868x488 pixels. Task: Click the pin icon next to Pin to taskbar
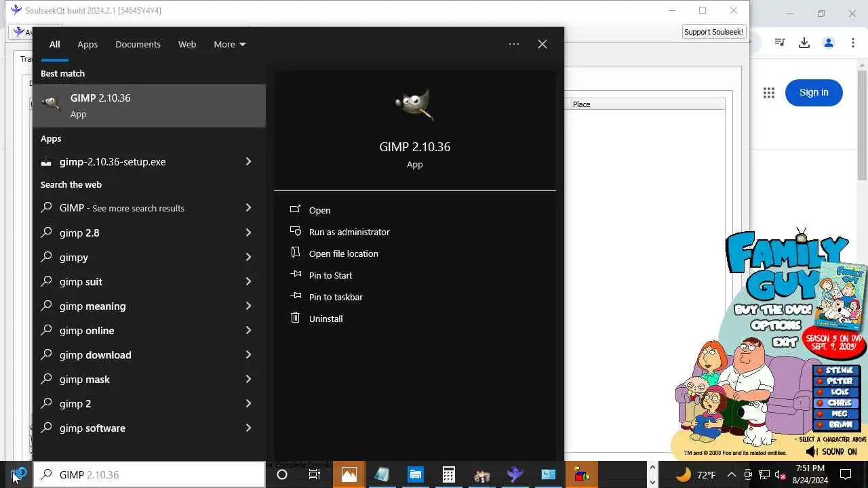point(295,296)
